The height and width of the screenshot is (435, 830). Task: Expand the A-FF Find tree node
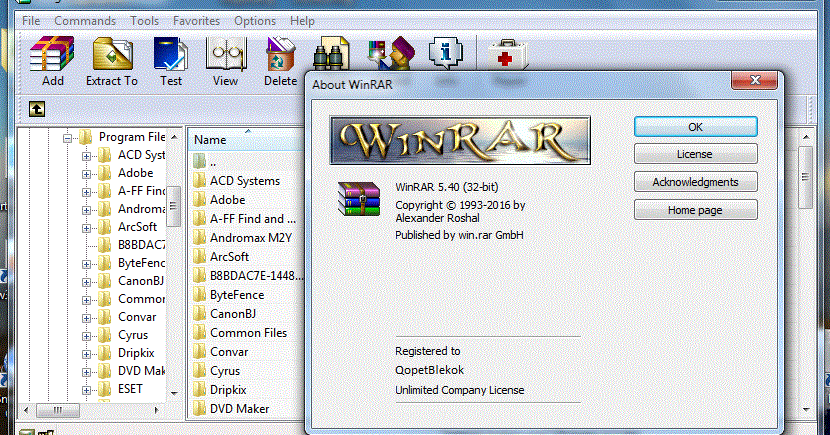(x=86, y=192)
